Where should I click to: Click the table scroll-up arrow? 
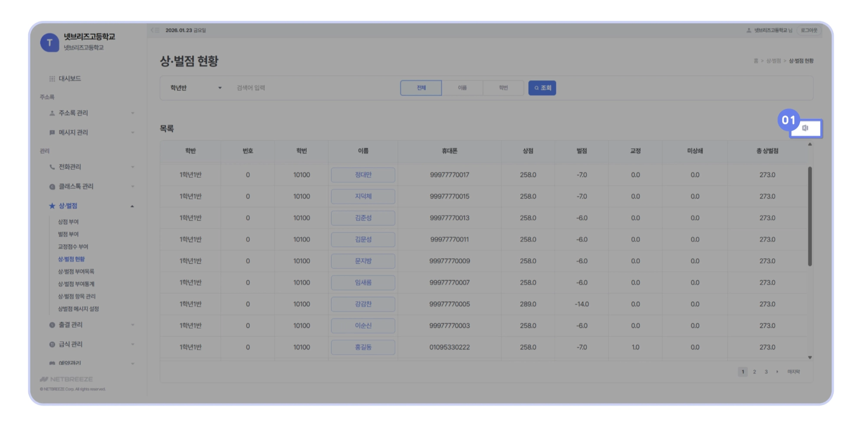[x=810, y=144]
